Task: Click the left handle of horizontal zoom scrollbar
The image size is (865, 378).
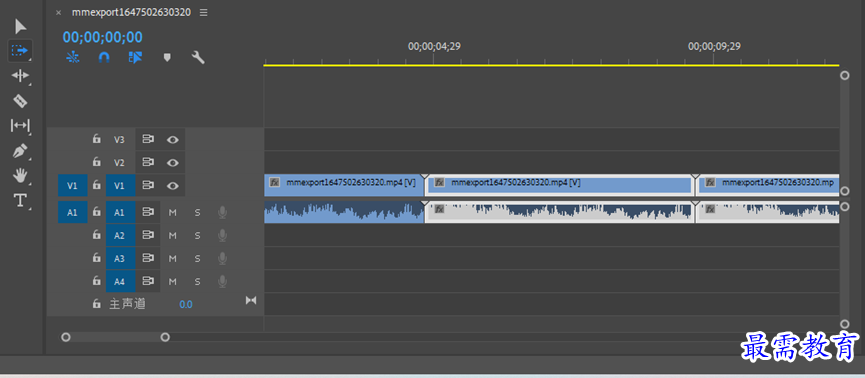Action: click(66, 337)
